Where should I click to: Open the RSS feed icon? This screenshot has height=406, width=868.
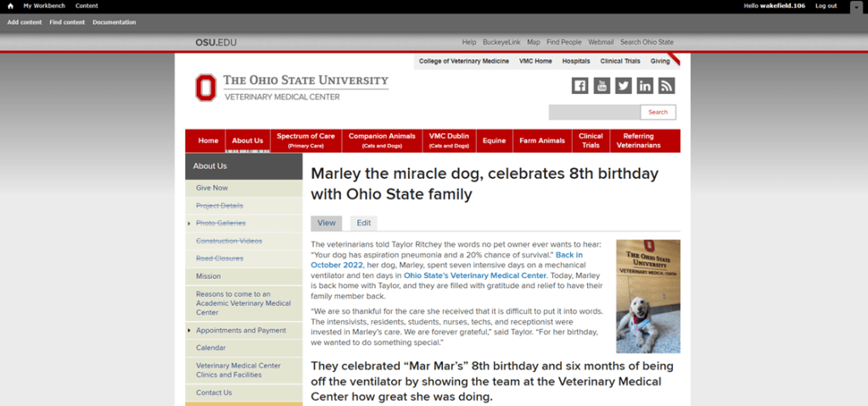[666, 86]
